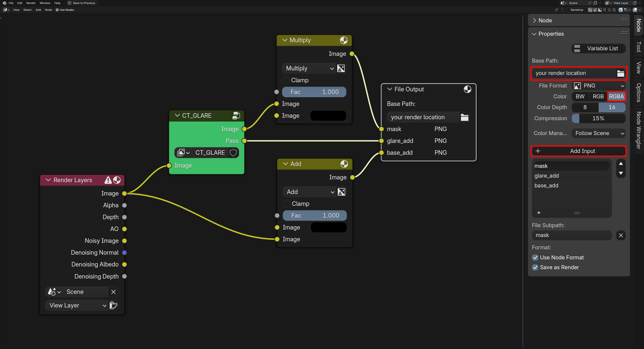Click the Multiply node preview sphere icon
The width and height of the screenshot is (644, 349).
(344, 40)
